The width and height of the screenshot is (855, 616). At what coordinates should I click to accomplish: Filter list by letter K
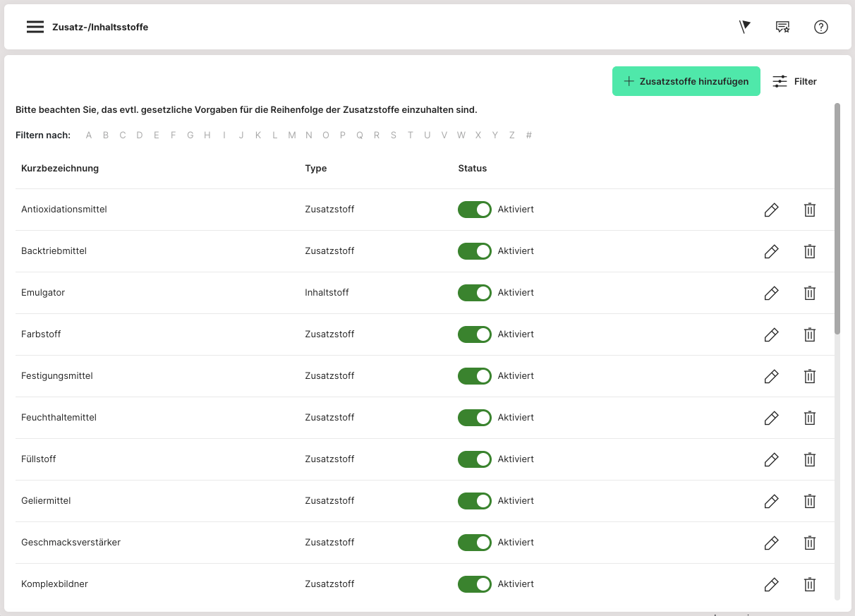(x=258, y=135)
